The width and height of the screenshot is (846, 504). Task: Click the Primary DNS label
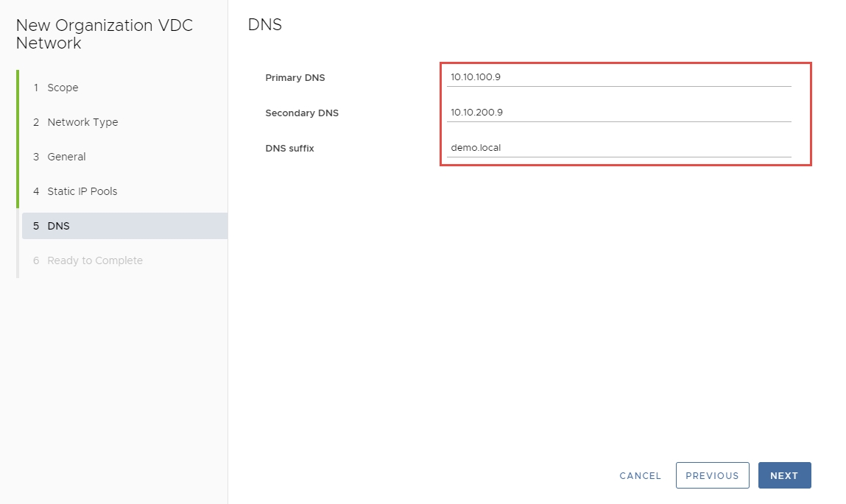point(295,78)
